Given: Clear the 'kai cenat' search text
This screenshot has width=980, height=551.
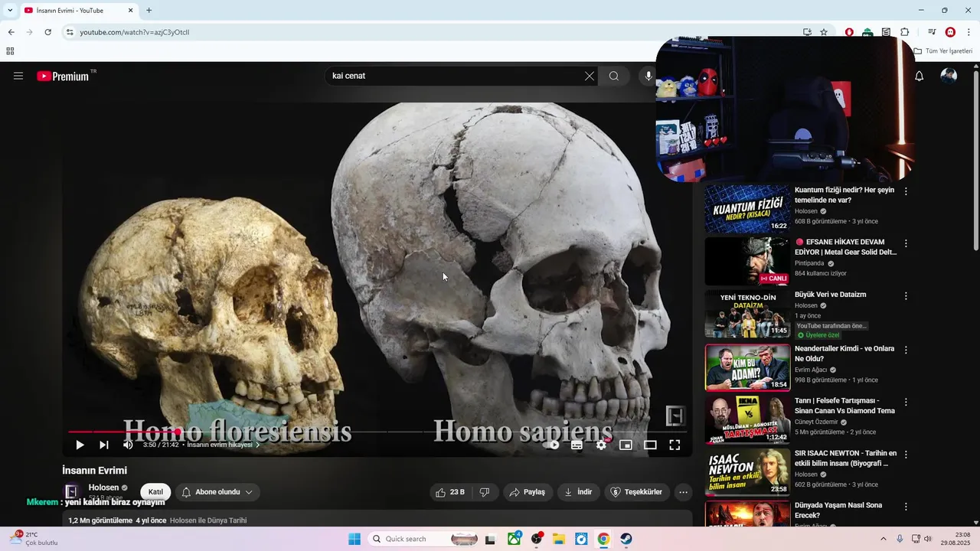Looking at the screenshot, I should 589,76.
